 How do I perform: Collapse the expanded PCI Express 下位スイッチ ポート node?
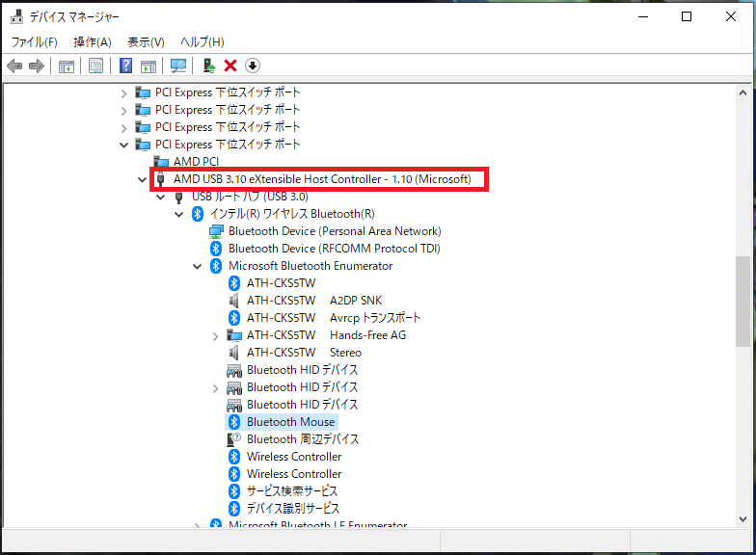pos(123,145)
